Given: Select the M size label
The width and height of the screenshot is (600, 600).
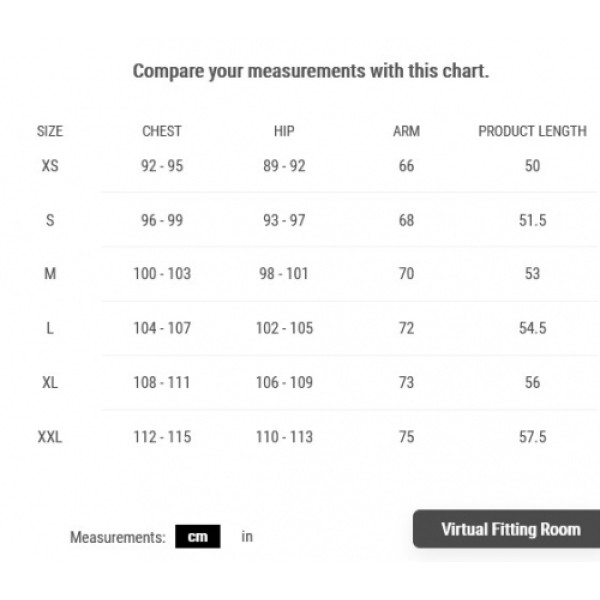Looking at the screenshot, I should tap(50, 274).
